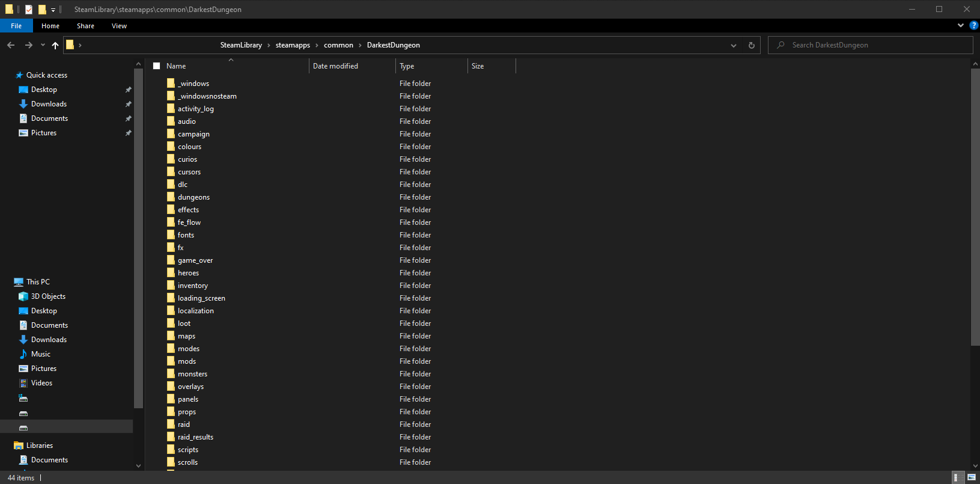980x484 pixels.
Task: Select the localization folder icon
Action: pos(171,310)
